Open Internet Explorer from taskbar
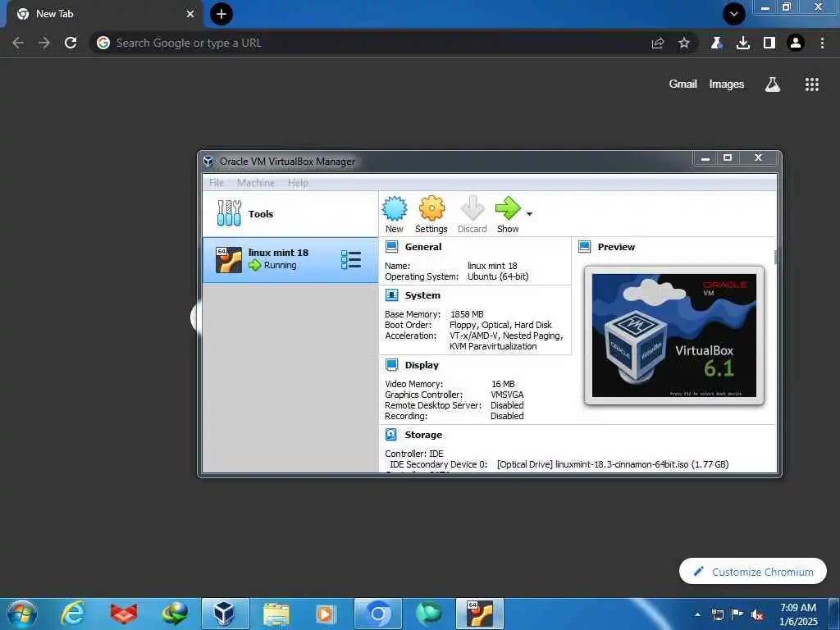840x630 pixels. click(72, 614)
